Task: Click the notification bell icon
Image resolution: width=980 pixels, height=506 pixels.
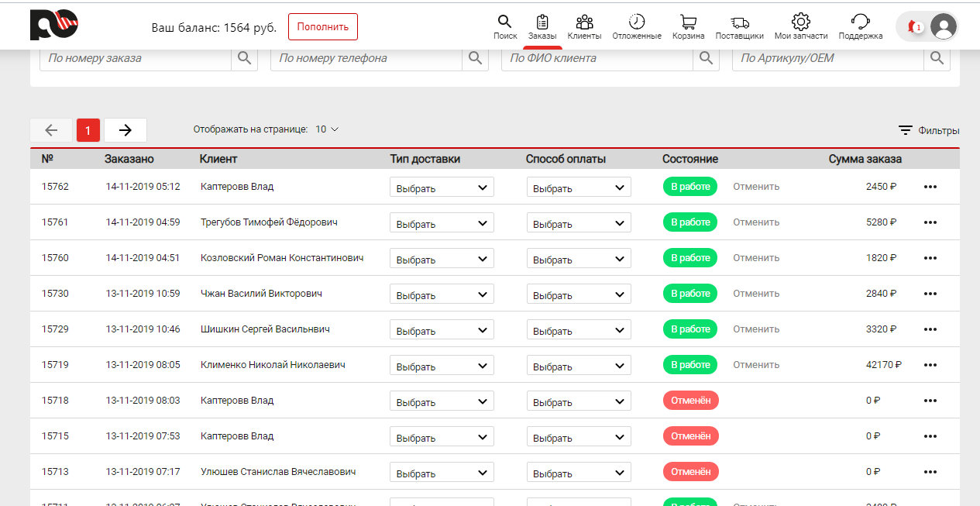Action: [913, 27]
